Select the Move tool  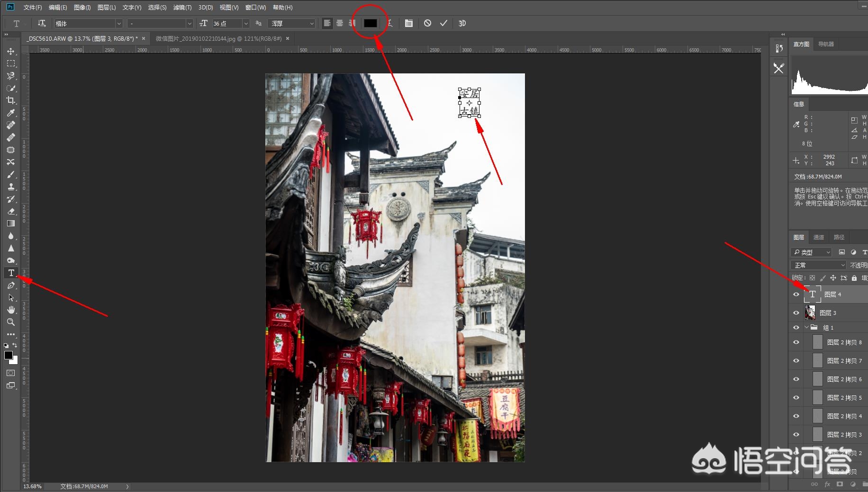11,51
